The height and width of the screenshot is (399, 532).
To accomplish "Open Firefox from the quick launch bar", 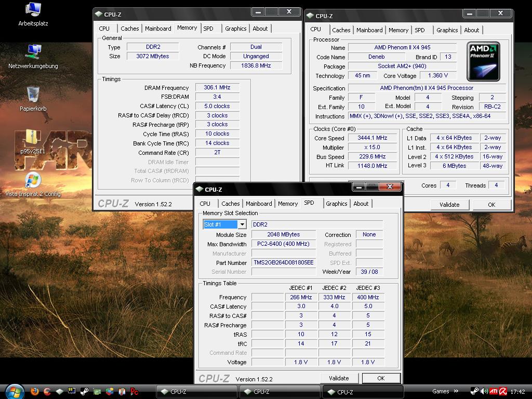I will [x=35, y=391].
